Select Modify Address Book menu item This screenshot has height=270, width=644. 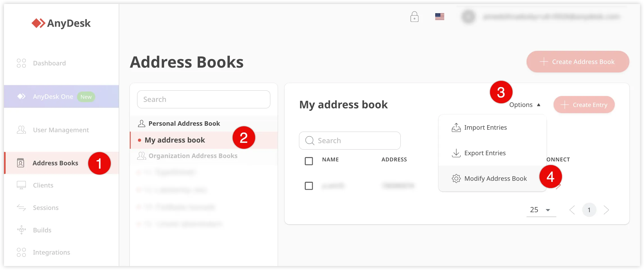[x=495, y=179]
